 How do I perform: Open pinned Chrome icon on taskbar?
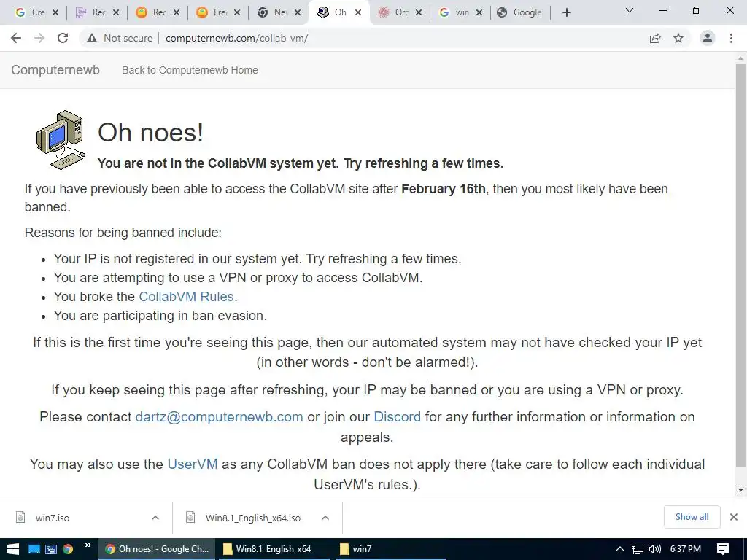point(68,549)
